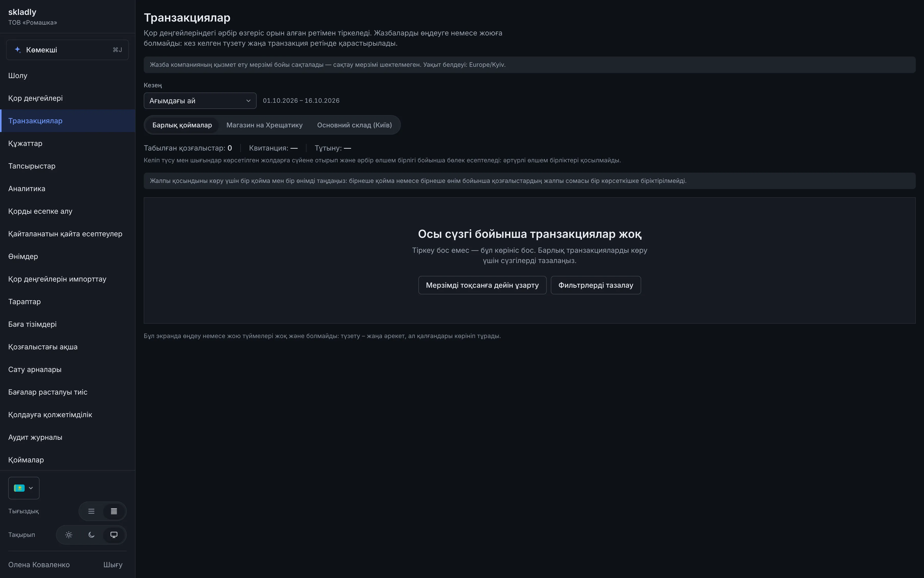Select the Основний склад (Київ) tab
Image resolution: width=924 pixels, height=578 pixels.
coord(354,125)
